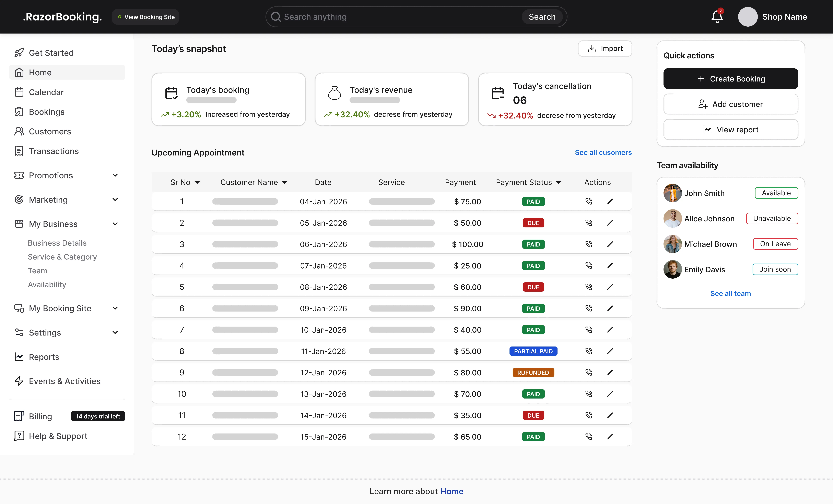Click the Billing icon in sidebar
Image resolution: width=833 pixels, height=504 pixels.
(19, 416)
